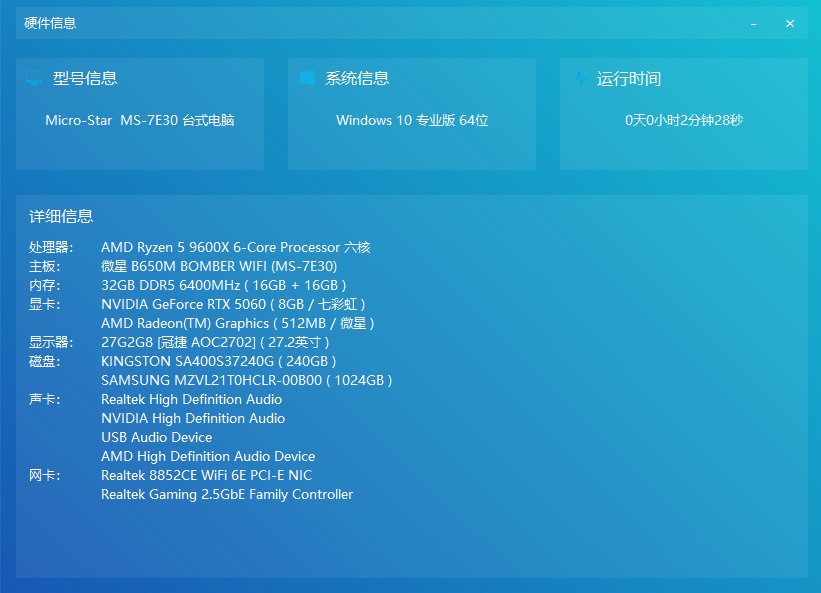Select the 27G2G8 冠捷 AOC2702 monitor line
Image resolution: width=821 pixels, height=593 pixels.
215,342
